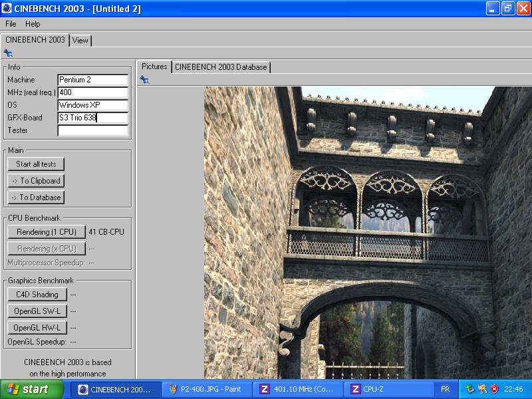Edit the Machine field containing Pentium 2
Image resolution: width=532 pixels, height=399 pixels.
[x=92, y=80]
